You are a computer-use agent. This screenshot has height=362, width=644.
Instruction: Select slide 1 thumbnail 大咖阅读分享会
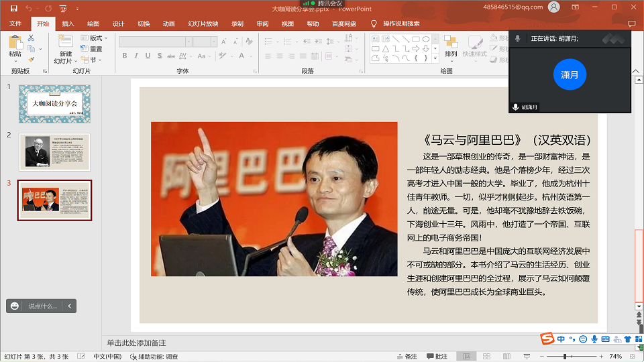click(x=54, y=104)
